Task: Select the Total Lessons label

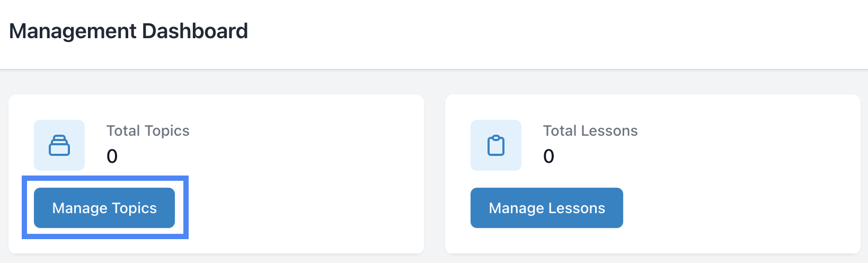Action: point(590,131)
